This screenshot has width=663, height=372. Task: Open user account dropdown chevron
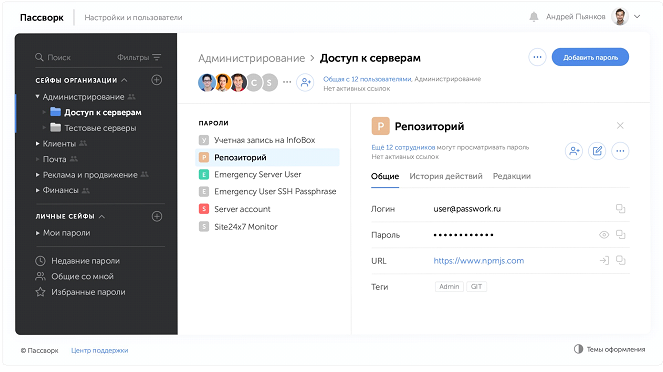637,17
